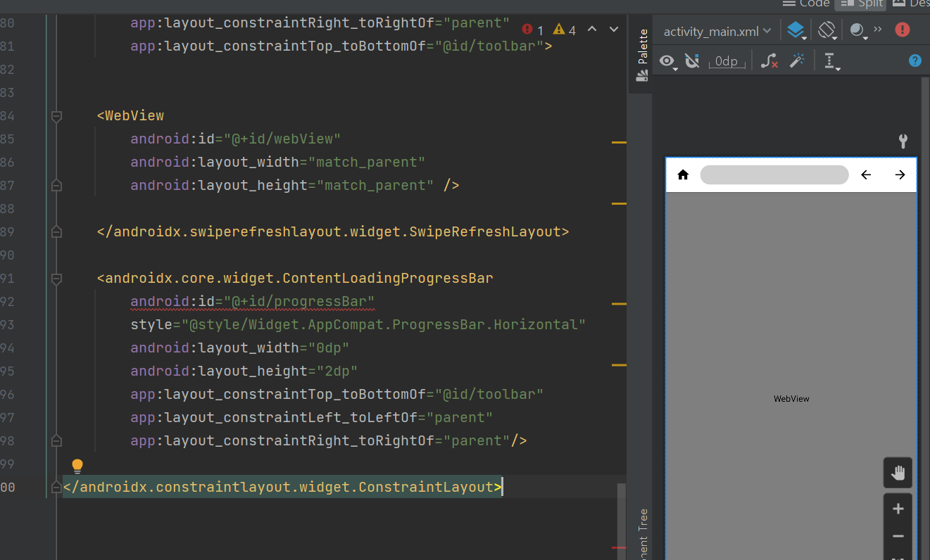This screenshot has height=560, width=930.
Task: Click the blue help question mark icon
Action: (915, 61)
